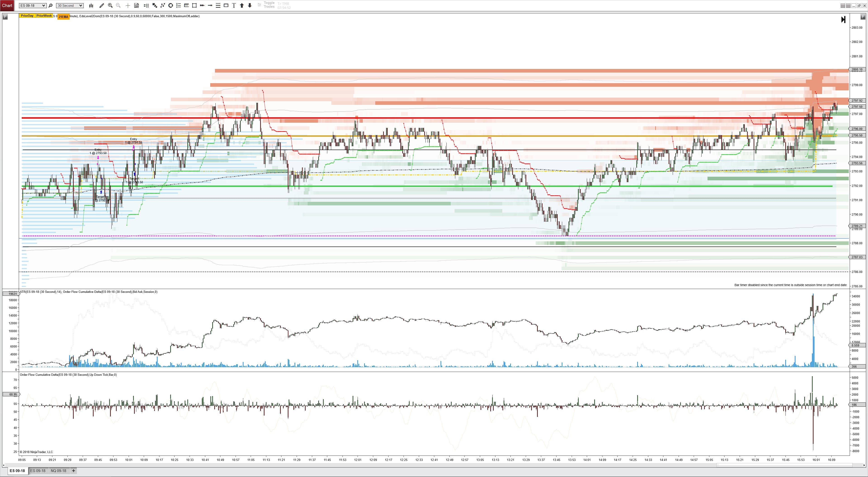This screenshot has height=477, width=868.
Task: Click the horizontal scrollbar thumb
Action: coord(784,465)
